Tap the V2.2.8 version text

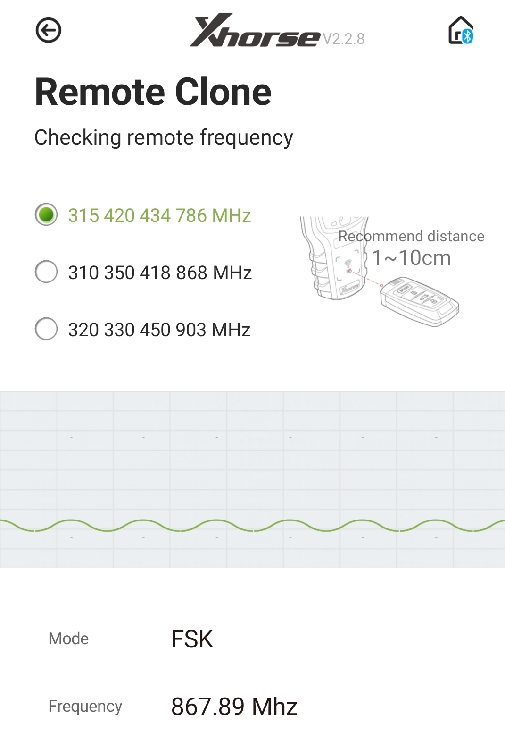coord(343,39)
